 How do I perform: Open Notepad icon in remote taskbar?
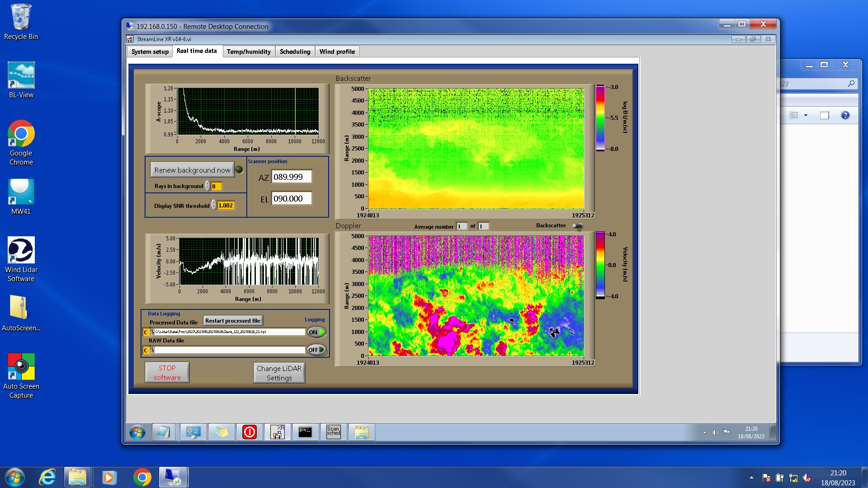click(163, 432)
